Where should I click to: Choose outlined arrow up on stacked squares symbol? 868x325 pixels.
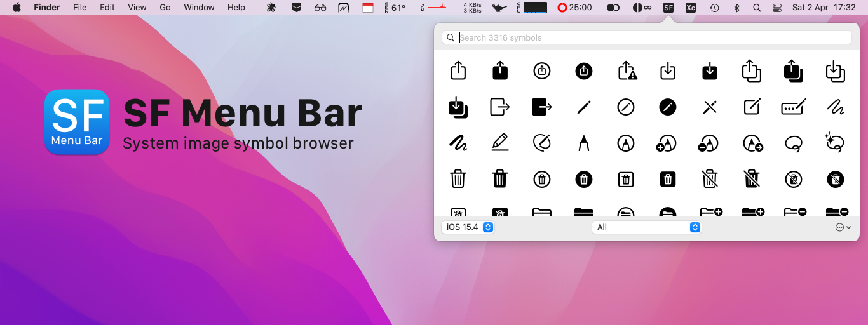tap(752, 70)
